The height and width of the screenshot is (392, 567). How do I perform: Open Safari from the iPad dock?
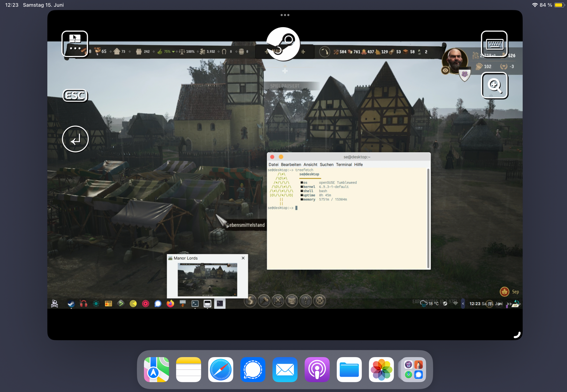tap(220, 369)
